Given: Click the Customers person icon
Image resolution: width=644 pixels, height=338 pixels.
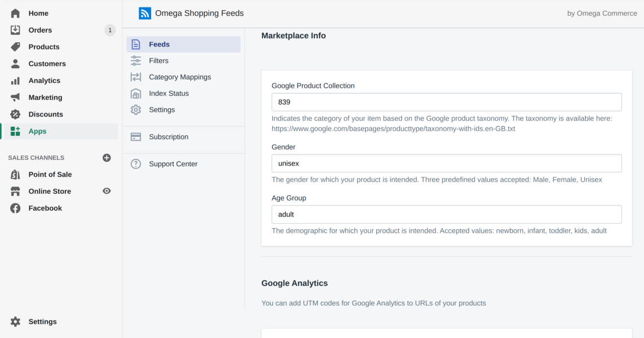Looking at the screenshot, I should click(x=15, y=64).
